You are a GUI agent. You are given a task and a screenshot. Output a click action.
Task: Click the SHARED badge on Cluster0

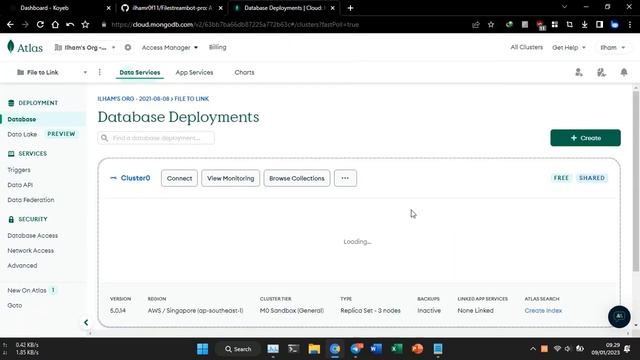[592, 178]
